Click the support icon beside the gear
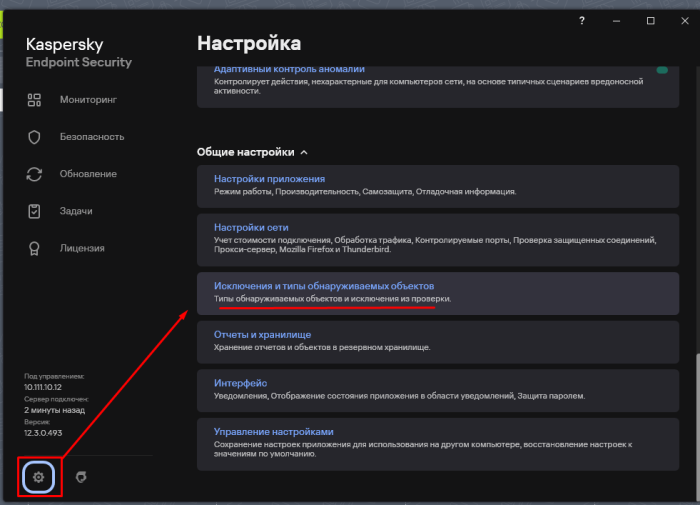 (81, 478)
